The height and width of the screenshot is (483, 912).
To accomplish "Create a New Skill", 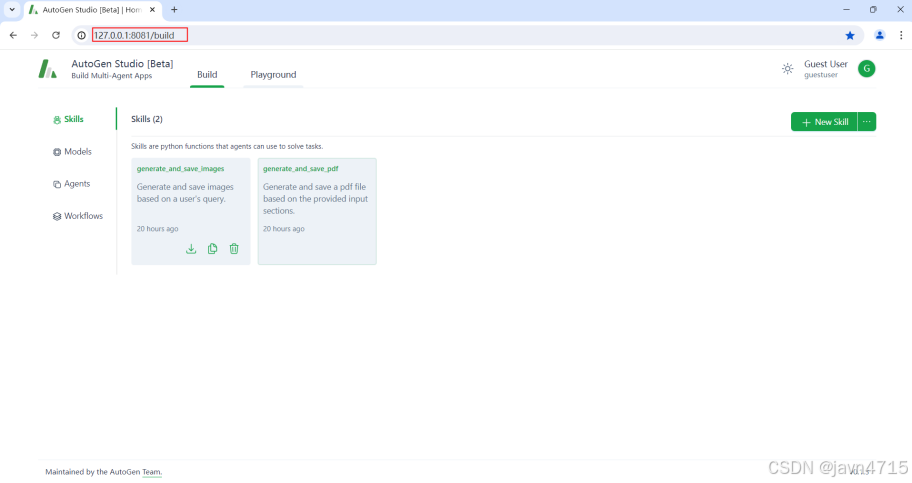I will coord(824,122).
